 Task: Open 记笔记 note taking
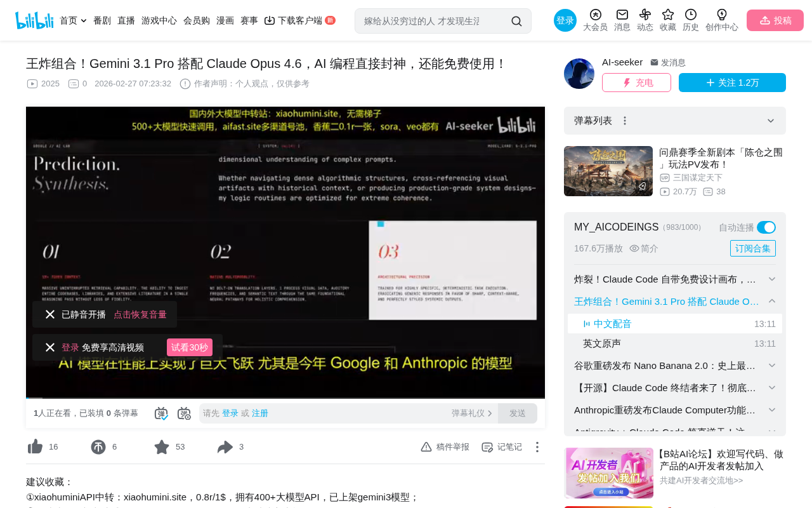502,447
